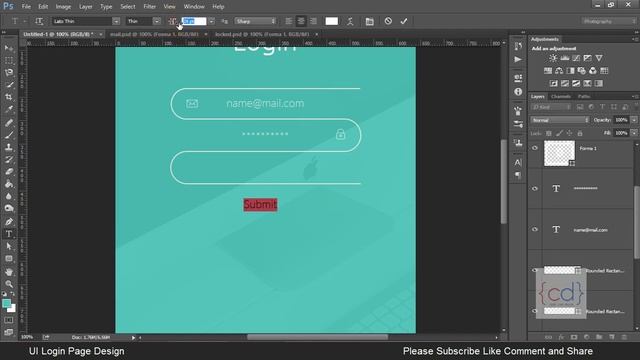Screen dimensions: 640x360
Task: Select the Horizontal Type tool
Action: 9,234
